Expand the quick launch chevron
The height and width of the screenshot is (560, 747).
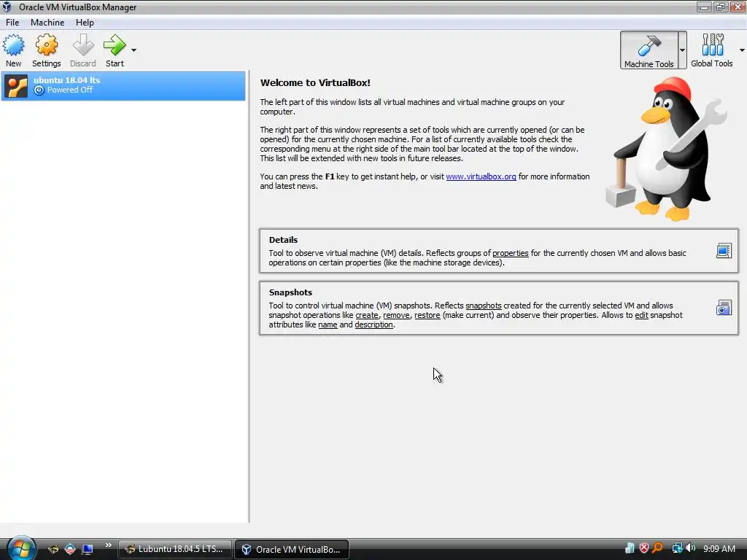pos(109,545)
